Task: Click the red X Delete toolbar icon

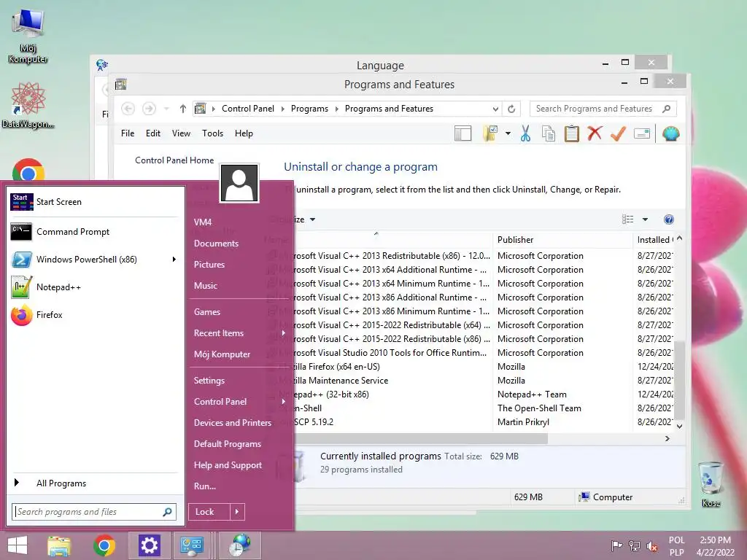Action: 595,133
